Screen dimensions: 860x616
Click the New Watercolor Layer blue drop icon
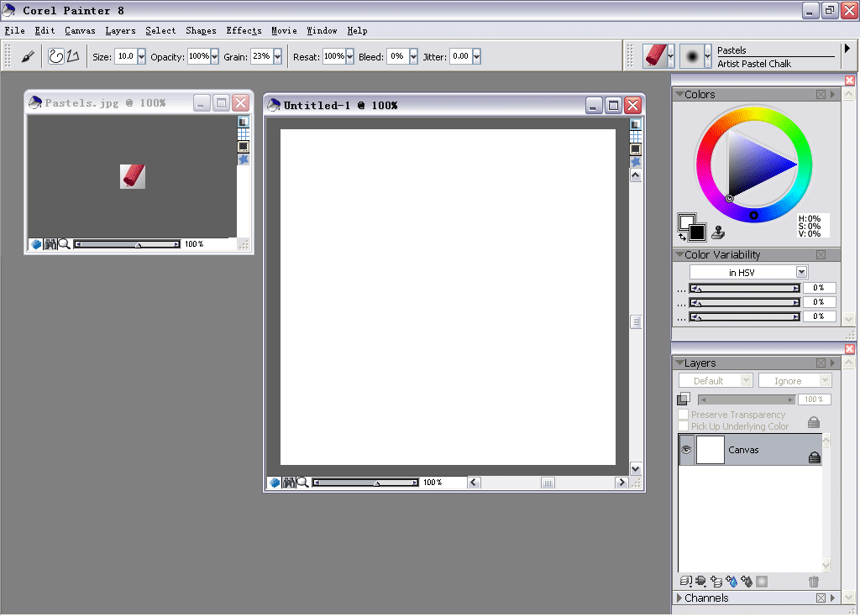tap(732, 581)
